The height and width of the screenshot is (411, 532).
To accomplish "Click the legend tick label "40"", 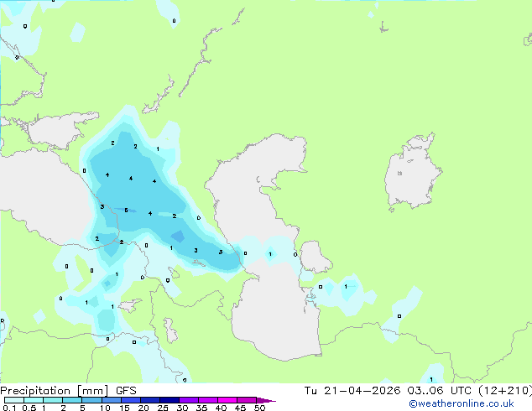I will (221, 408).
